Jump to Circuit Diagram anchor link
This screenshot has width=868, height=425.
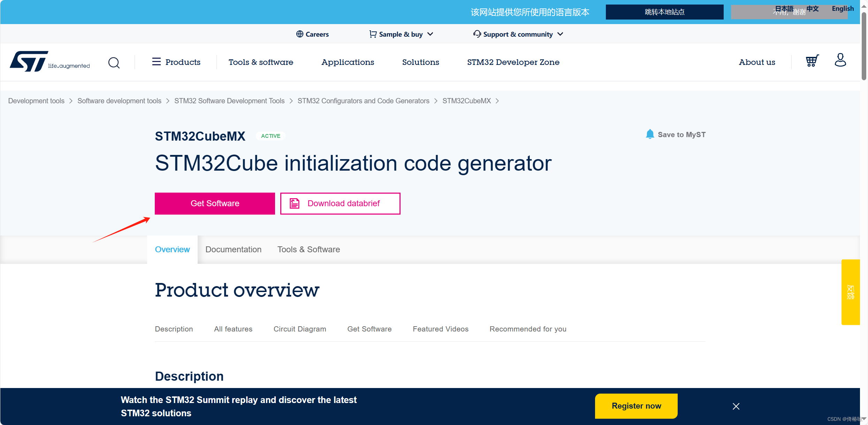coord(299,329)
